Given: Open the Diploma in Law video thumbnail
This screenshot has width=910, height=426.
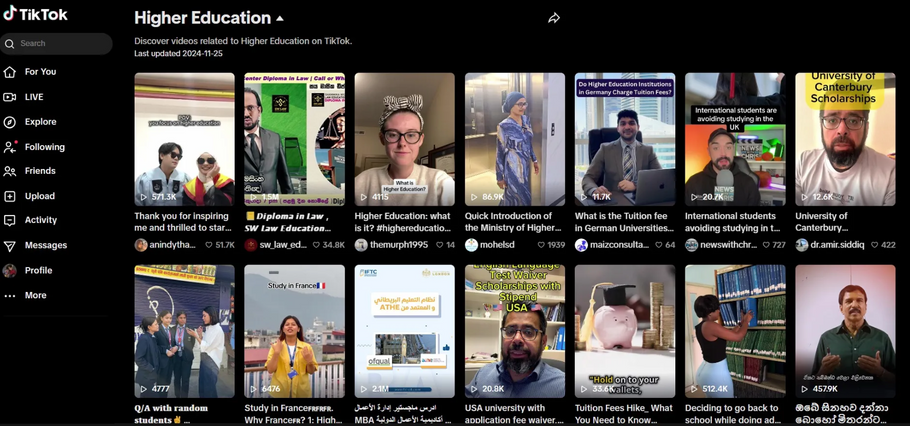Looking at the screenshot, I should click(x=294, y=139).
